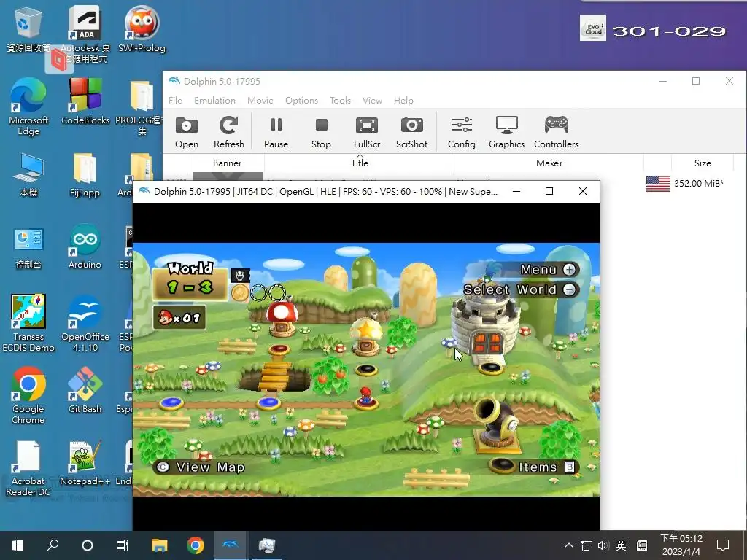747x560 pixels.
Task: Click the Bowser icon next to World panel
Action: (240, 276)
